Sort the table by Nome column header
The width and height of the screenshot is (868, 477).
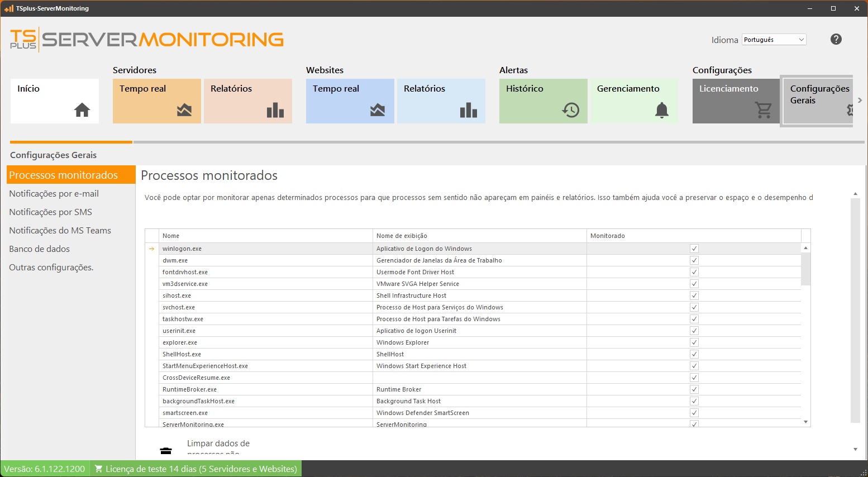pos(266,236)
